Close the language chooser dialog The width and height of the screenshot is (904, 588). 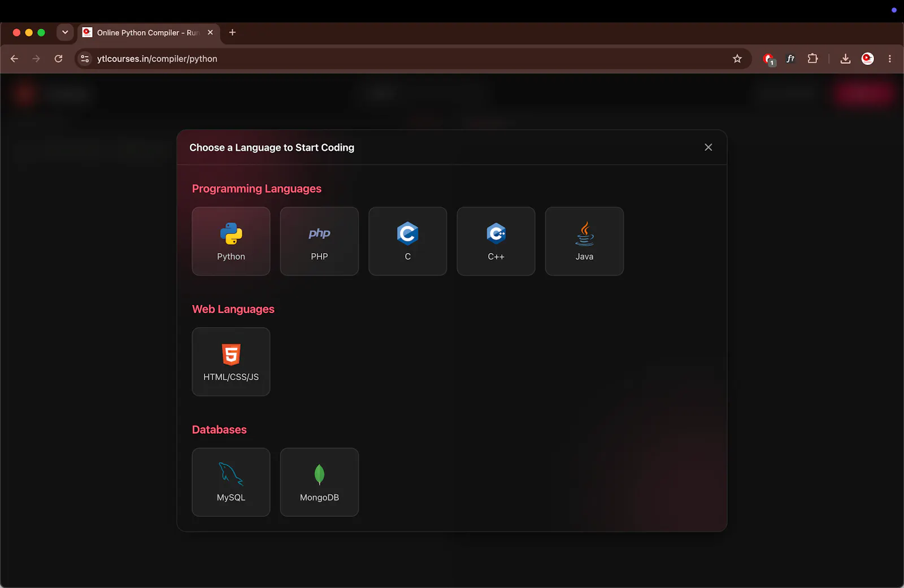pyautogui.click(x=708, y=147)
